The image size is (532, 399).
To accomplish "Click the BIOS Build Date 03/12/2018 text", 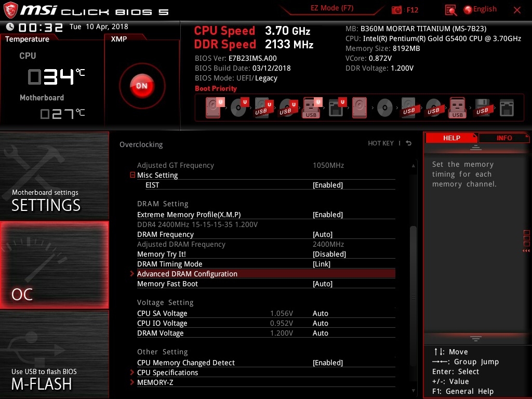I will coord(243,68).
